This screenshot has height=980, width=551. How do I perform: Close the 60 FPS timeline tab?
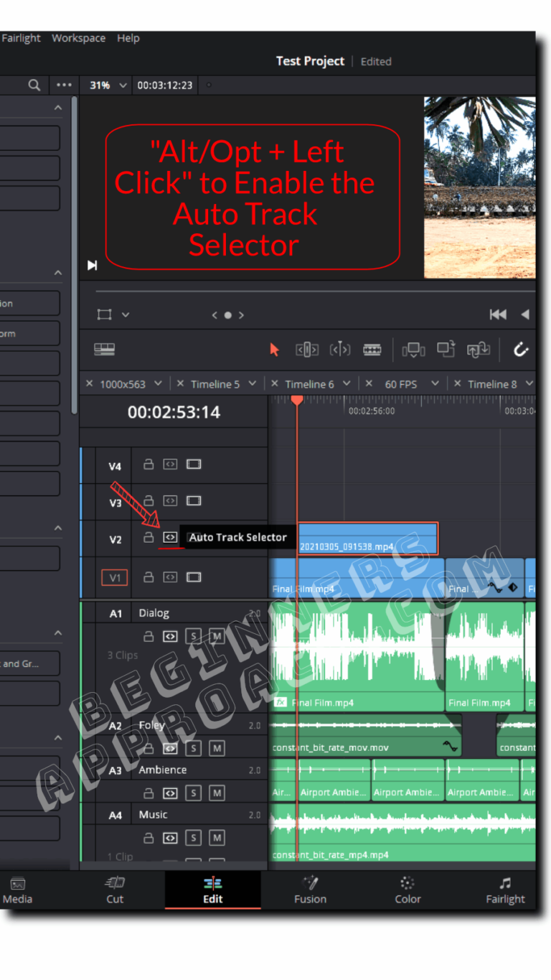369,383
